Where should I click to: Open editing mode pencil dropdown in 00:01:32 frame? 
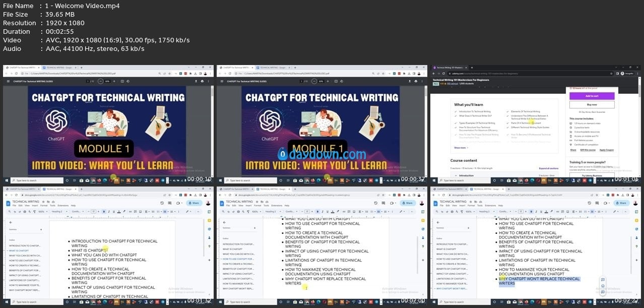[x=188, y=212]
